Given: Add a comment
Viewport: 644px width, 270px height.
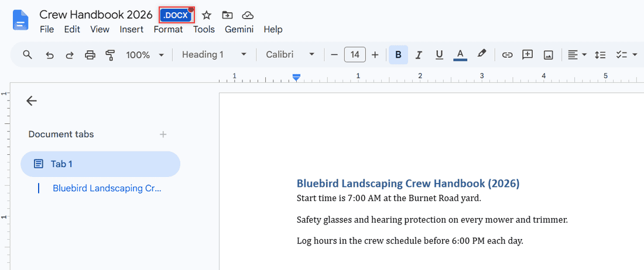Looking at the screenshot, I should point(527,55).
